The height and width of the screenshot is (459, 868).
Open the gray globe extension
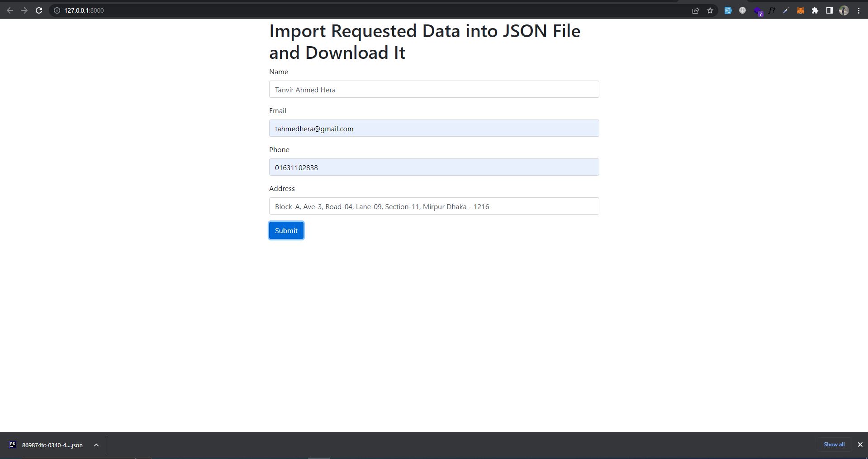click(742, 10)
